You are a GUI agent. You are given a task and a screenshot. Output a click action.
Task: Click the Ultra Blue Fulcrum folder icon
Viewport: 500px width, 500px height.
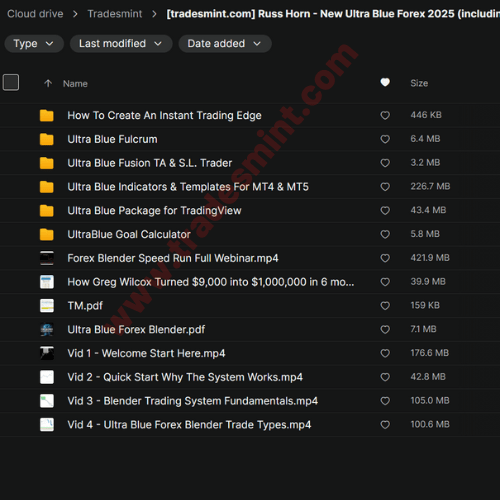click(x=47, y=139)
